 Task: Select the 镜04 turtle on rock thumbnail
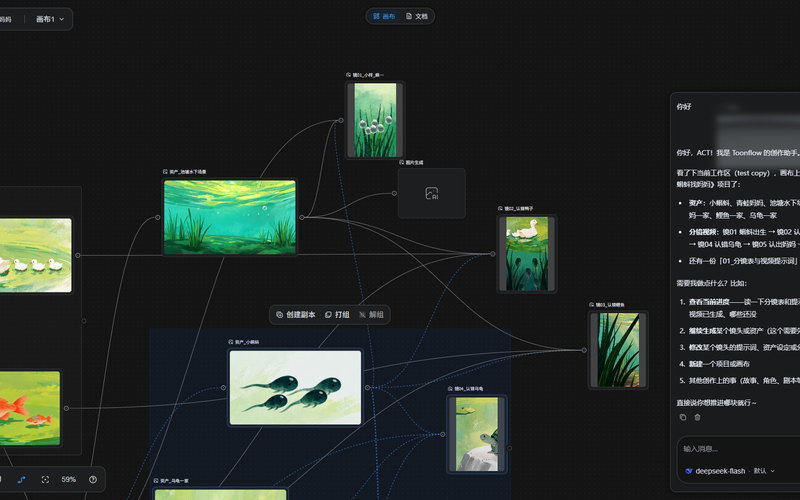coord(477,434)
